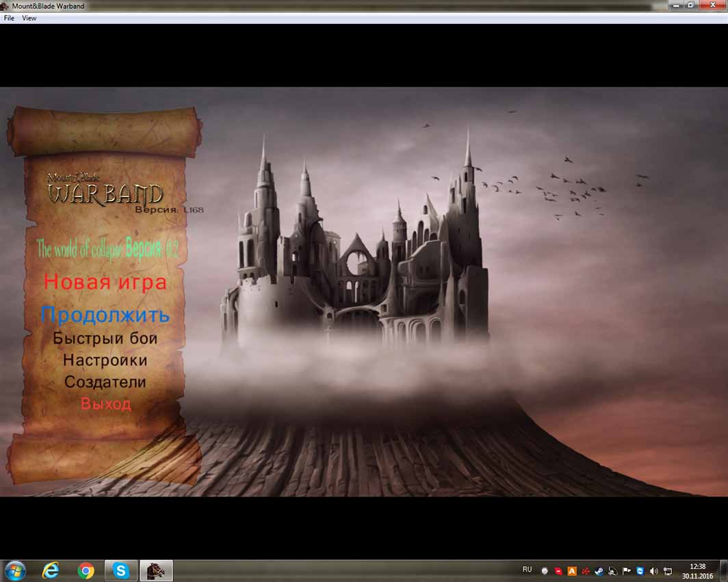Switch to Skype in the taskbar
The width and height of the screenshot is (728, 582).
[x=121, y=570]
